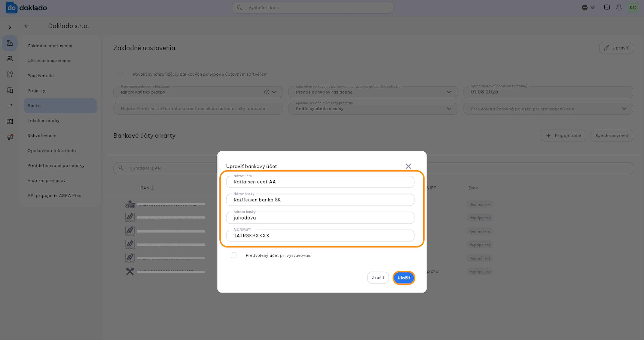This screenshot has width=644, height=340.
Task: Click the doklado logo
Action: tap(26, 8)
